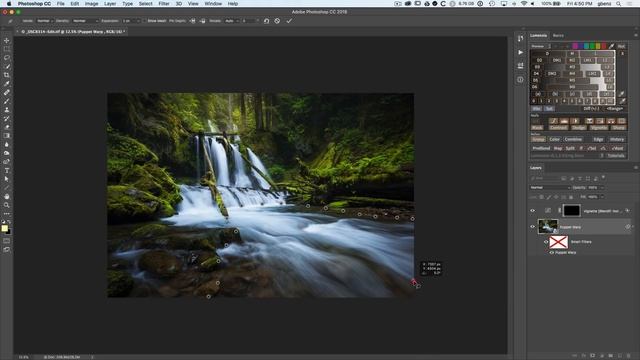The image size is (640, 360).
Task: Select the Move tool
Action: pos(7,40)
